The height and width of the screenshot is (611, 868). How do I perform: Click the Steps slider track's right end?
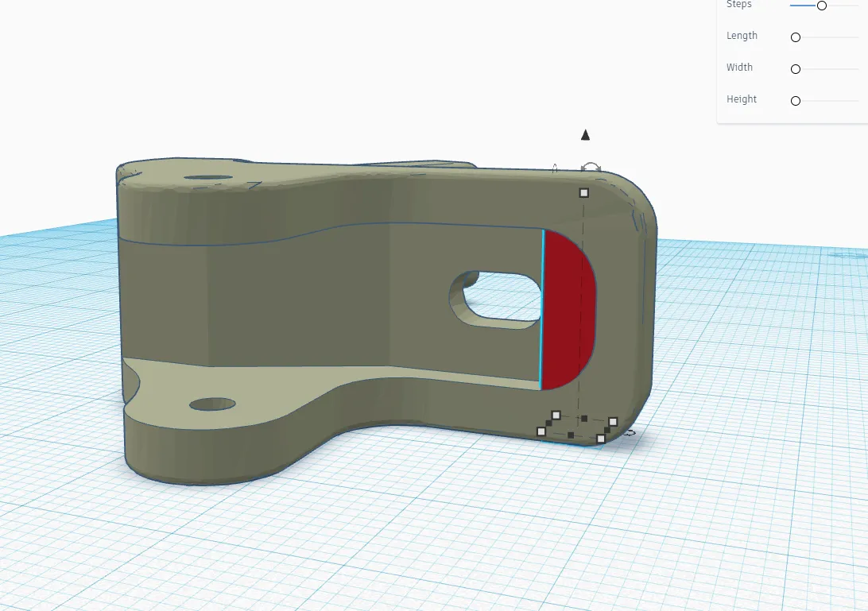pyautogui.click(x=857, y=6)
